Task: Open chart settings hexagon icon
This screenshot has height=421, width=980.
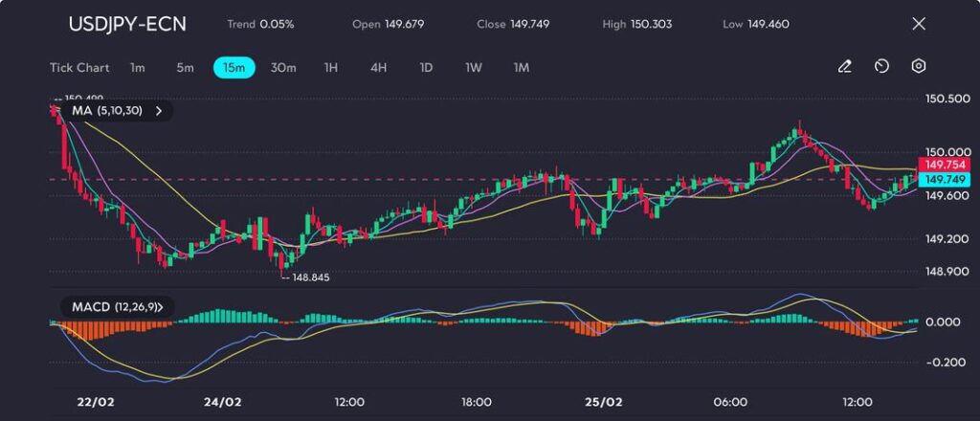Action: 919,67
